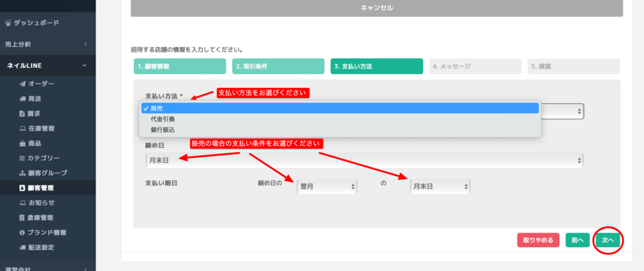Click the ブランド情報 info icon
The height and width of the screenshot is (271, 644).
[x=22, y=233]
